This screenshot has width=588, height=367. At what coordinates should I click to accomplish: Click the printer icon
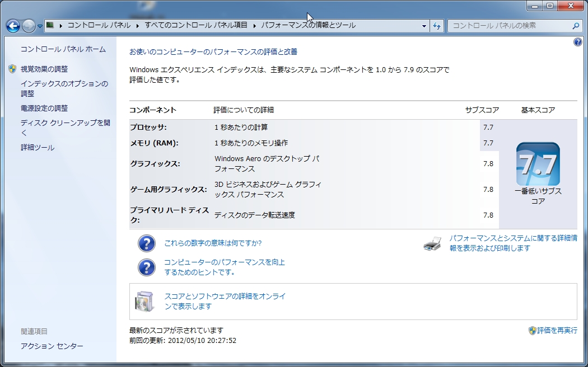click(x=432, y=243)
